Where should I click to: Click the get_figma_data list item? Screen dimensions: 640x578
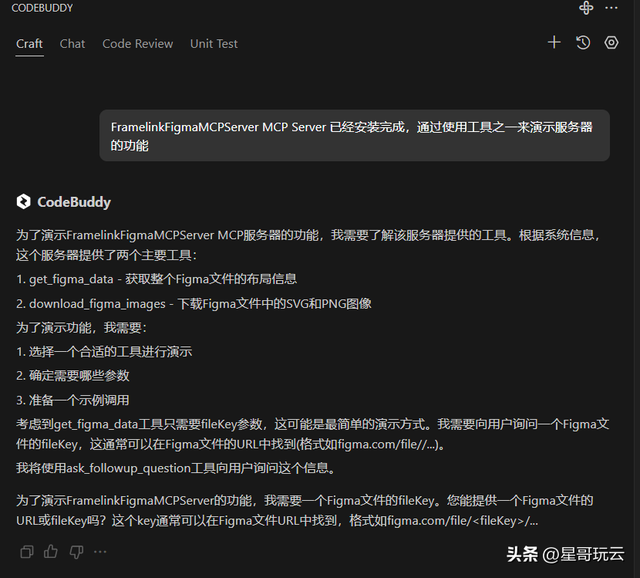point(156,279)
